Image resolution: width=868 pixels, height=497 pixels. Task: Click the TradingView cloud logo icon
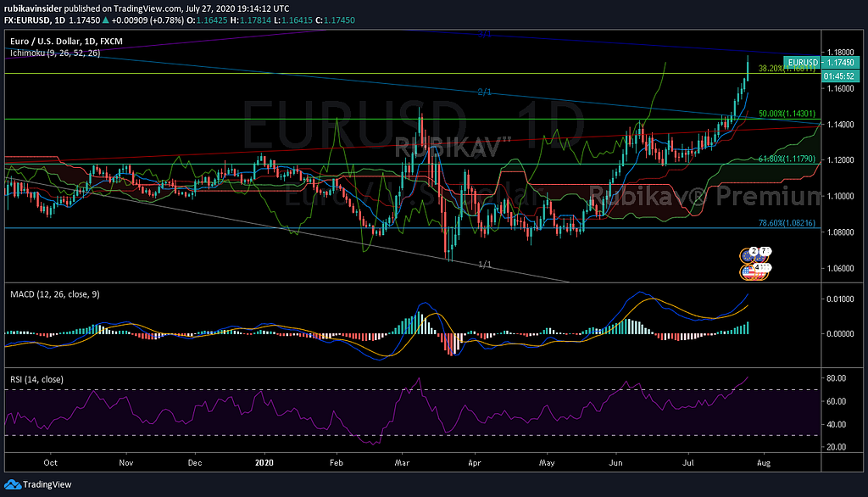tap(12, 484)
